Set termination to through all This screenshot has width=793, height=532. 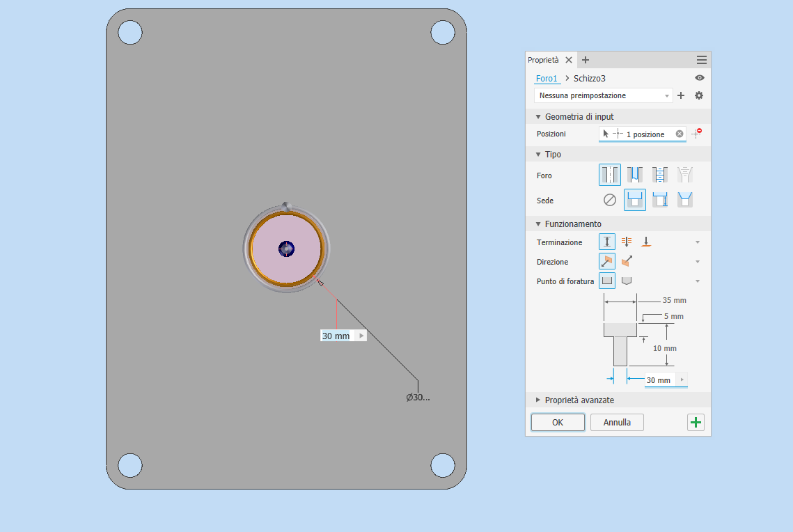coord(627,242)
